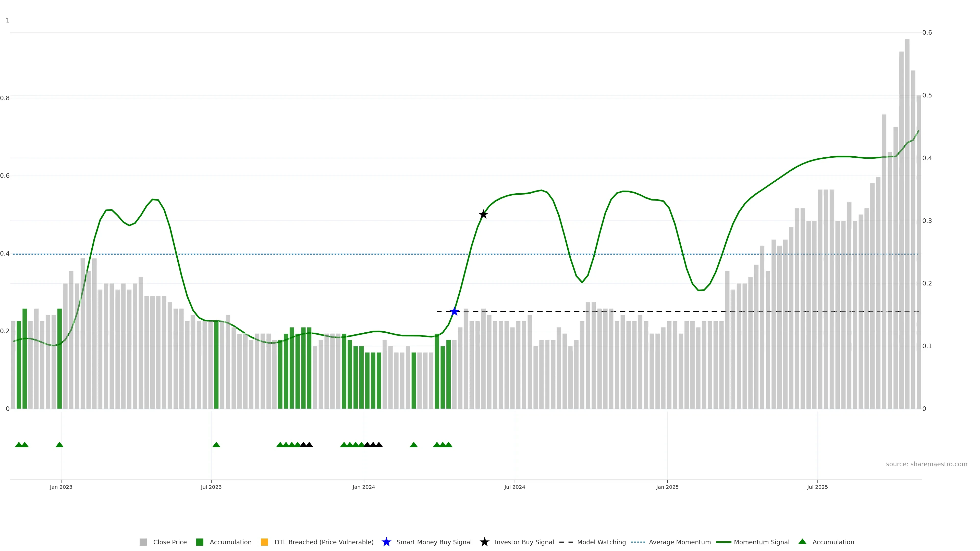Click the black star icon in legend
Viewport: 980px width, 551px height.
click(484, 542)
